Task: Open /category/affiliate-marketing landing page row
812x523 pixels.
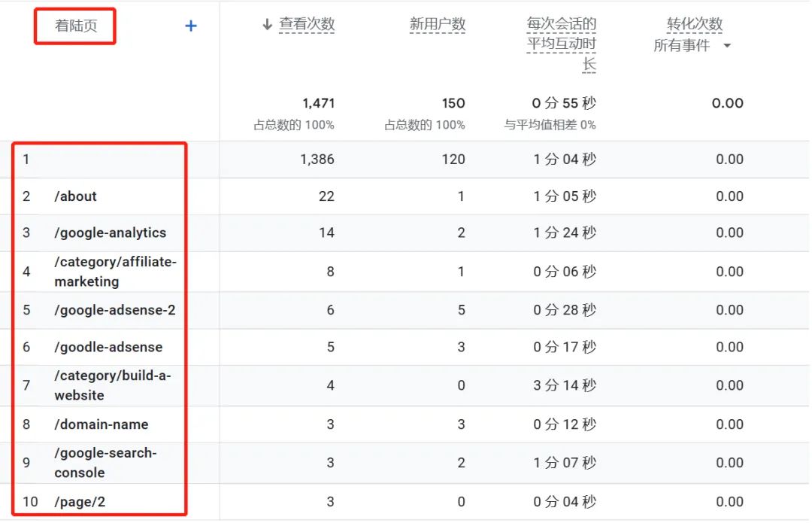Action: [114, 272]
